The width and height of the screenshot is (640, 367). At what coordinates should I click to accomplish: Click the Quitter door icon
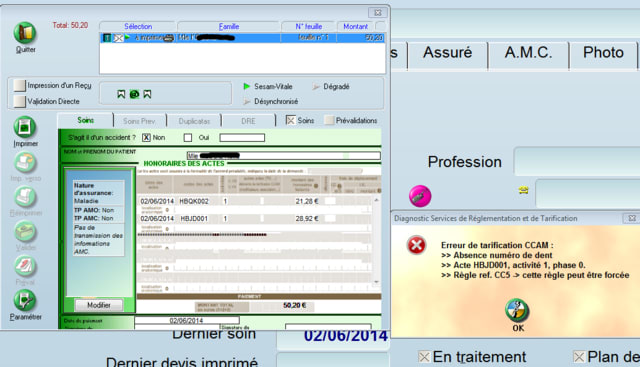pos(25,33)
